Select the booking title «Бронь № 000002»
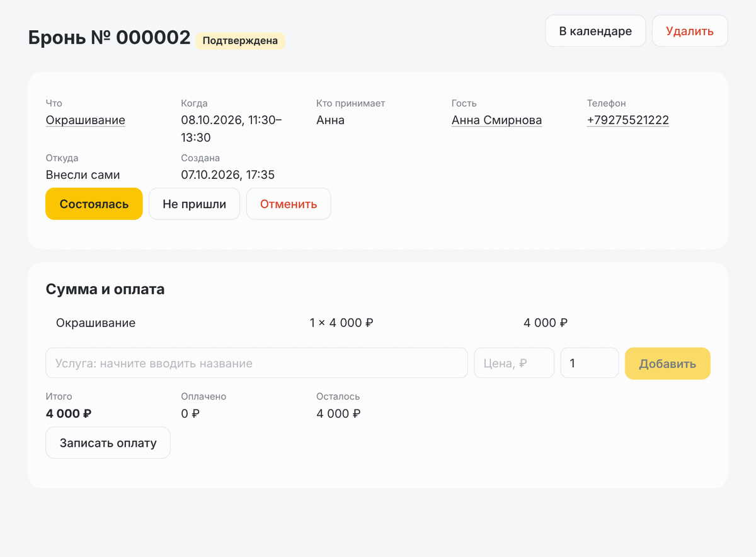Viewport: 756px width, 557px height. (x=110, y=38)
